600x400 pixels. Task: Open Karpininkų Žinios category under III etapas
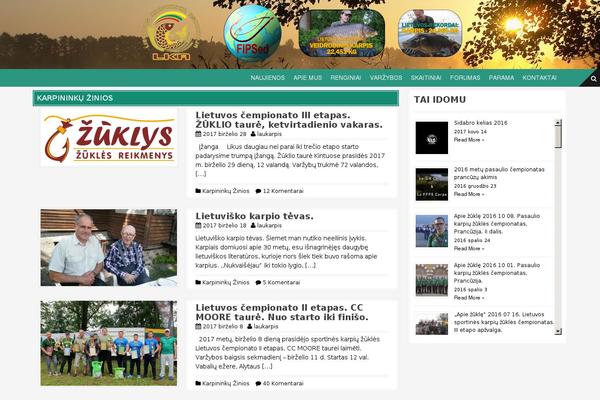[225, 191]
